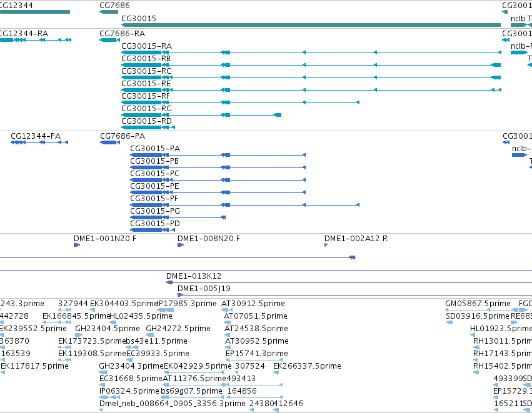Click the CG7686 gene arrow bar

click(109, 12)
